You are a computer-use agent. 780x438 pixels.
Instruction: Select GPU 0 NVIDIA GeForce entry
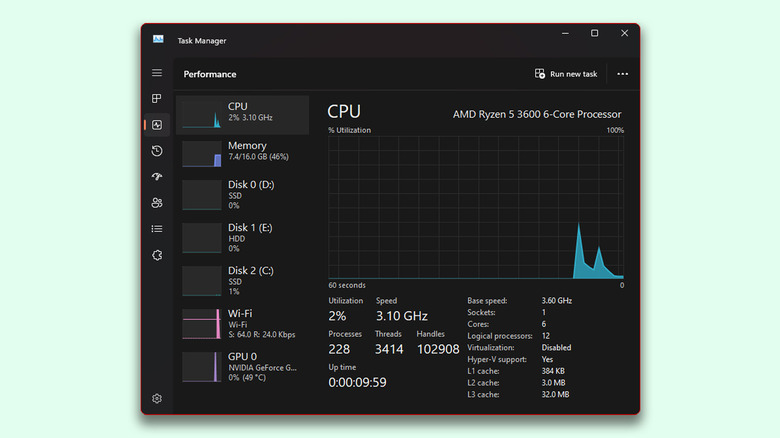(x=241, y=366)
